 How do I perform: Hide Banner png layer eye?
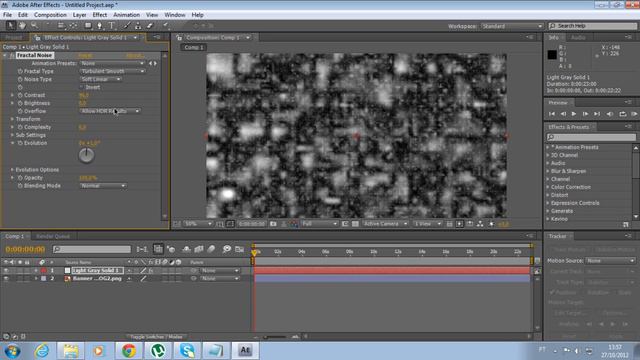point(6,278)
